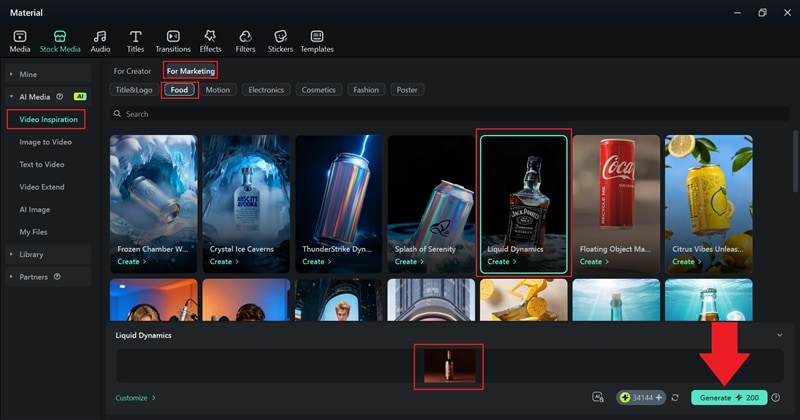The height and width of the screenshot is (420, 800).
Task: Open the Effects tab icon
Action: (x=210, y=36)
